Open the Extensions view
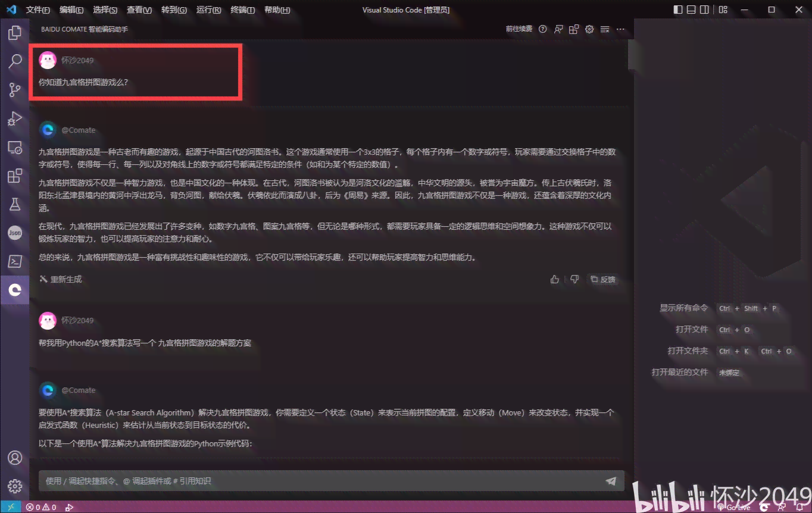This screenshot has height=513, width=812. (x=15, y=176)
